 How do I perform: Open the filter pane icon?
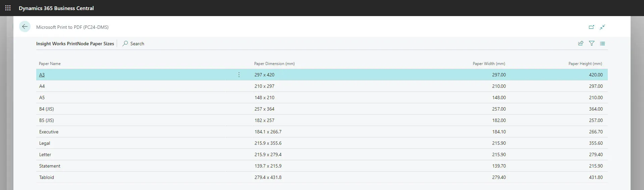click(592, 43)
